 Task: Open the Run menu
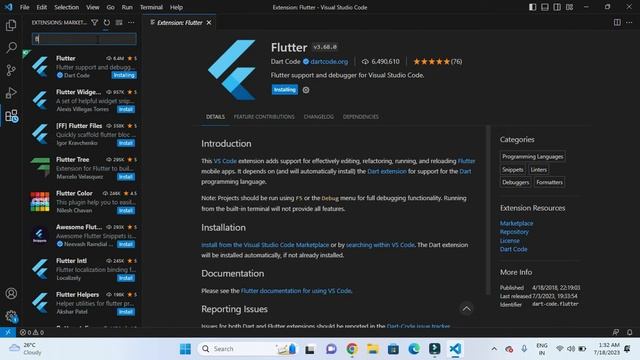click(x=127, y=7)
